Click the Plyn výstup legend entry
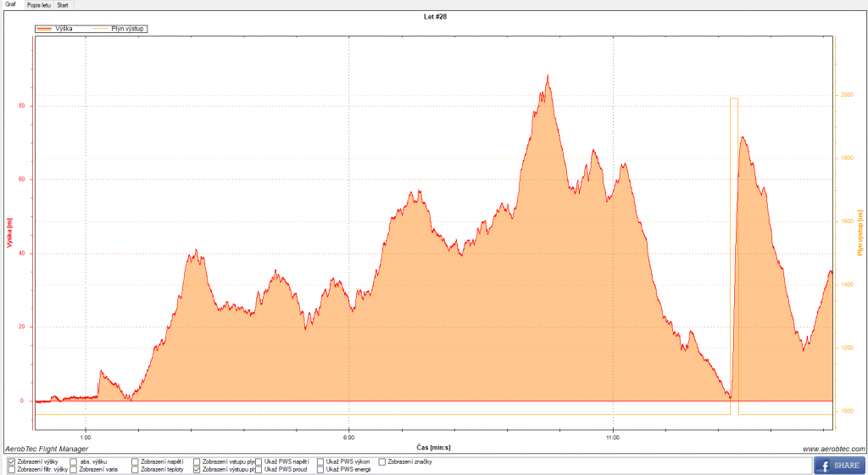 pyautogui.click(x=117, y=29)
